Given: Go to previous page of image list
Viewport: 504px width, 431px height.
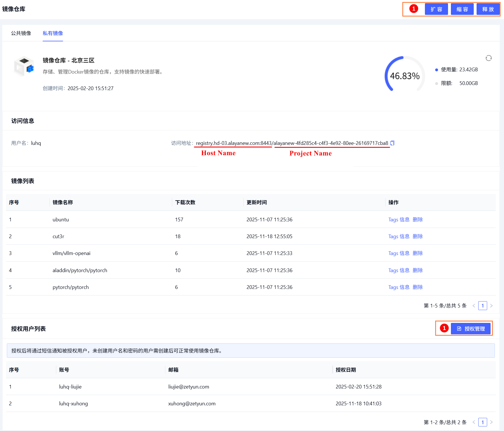Looking at the screenshot, I should pyautogui.click(x=474, y=306).
